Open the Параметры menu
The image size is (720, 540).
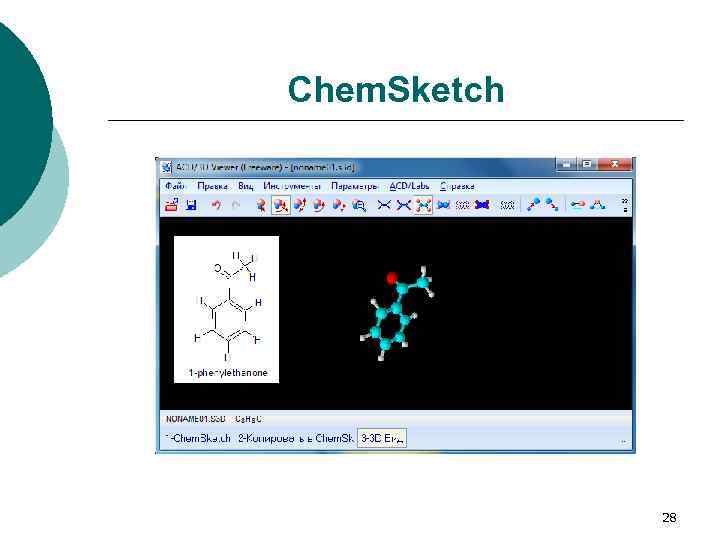coord(354,186)
